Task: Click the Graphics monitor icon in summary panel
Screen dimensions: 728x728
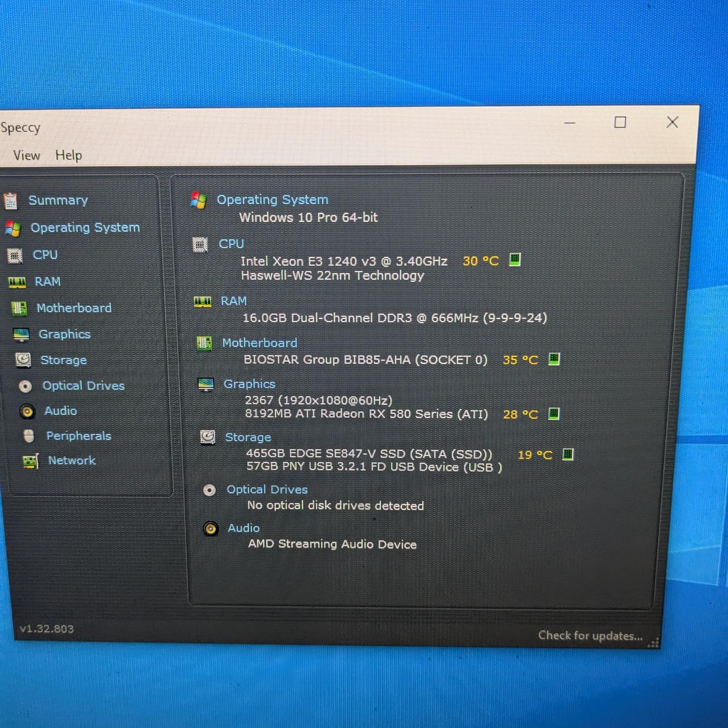Action: click(x=206, y=385)
